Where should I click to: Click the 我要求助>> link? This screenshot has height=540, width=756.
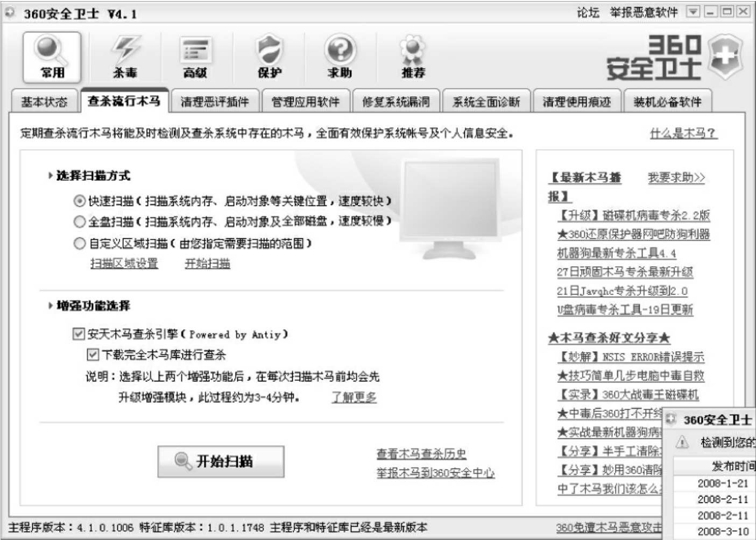(x=676, y=177)
